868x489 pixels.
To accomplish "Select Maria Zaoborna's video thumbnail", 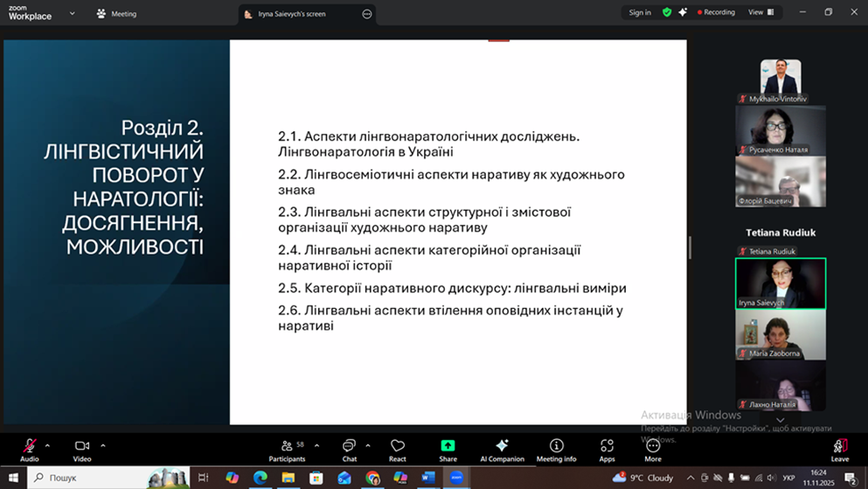I will pyautogui.click(x=780, y=334).
